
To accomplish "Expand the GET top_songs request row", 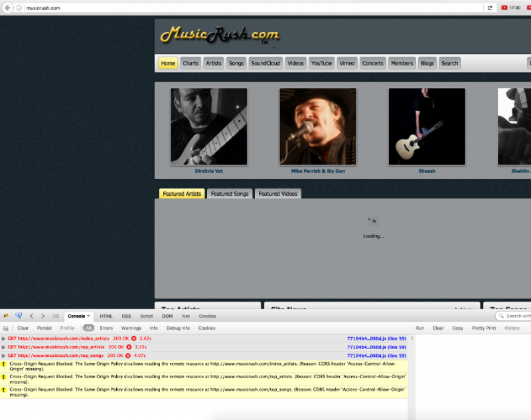I will tap(4, 356).
